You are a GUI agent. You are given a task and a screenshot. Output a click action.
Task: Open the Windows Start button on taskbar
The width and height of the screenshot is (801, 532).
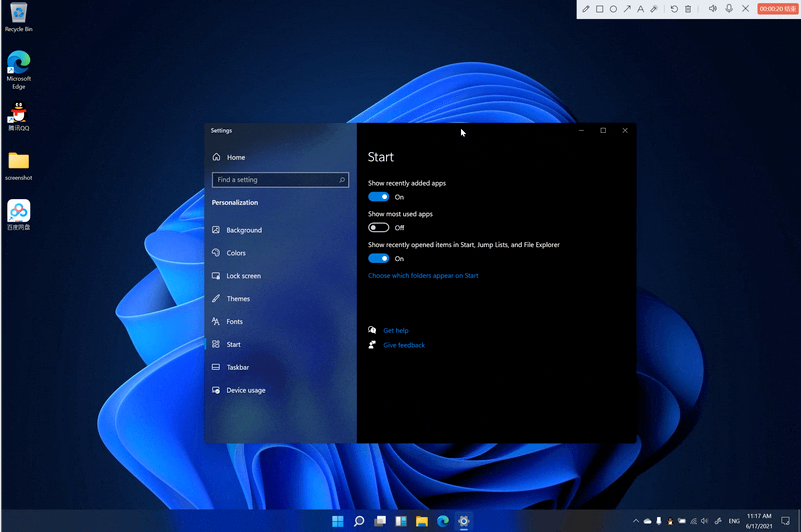pyautogui.click(x=337, y=521)
